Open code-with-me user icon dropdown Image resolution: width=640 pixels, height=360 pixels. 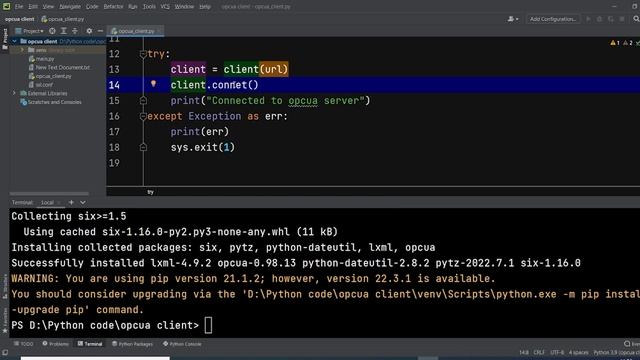click(x=513, y=19)
